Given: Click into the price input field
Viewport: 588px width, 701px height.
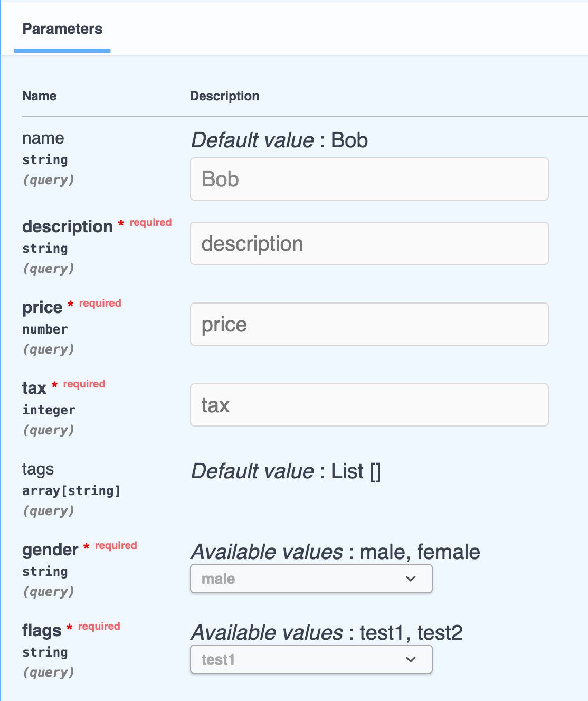Looking at the screenshot, I should click(x=369, y=324).
